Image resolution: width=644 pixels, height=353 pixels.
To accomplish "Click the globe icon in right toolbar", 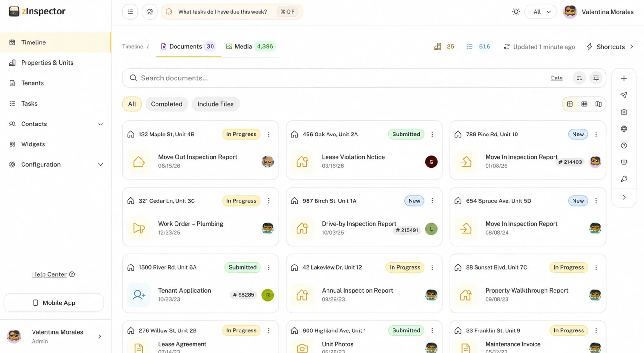I will 624,129.
